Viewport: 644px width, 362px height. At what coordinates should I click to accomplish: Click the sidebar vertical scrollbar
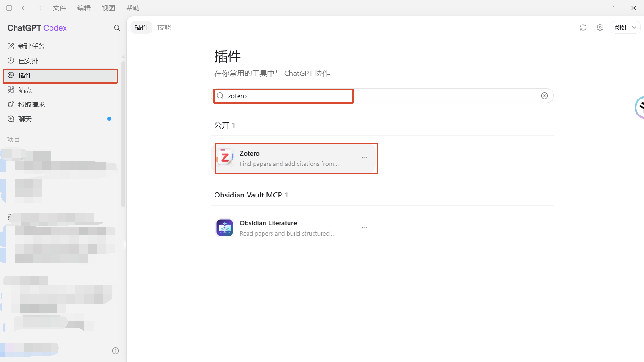[124, 134]
